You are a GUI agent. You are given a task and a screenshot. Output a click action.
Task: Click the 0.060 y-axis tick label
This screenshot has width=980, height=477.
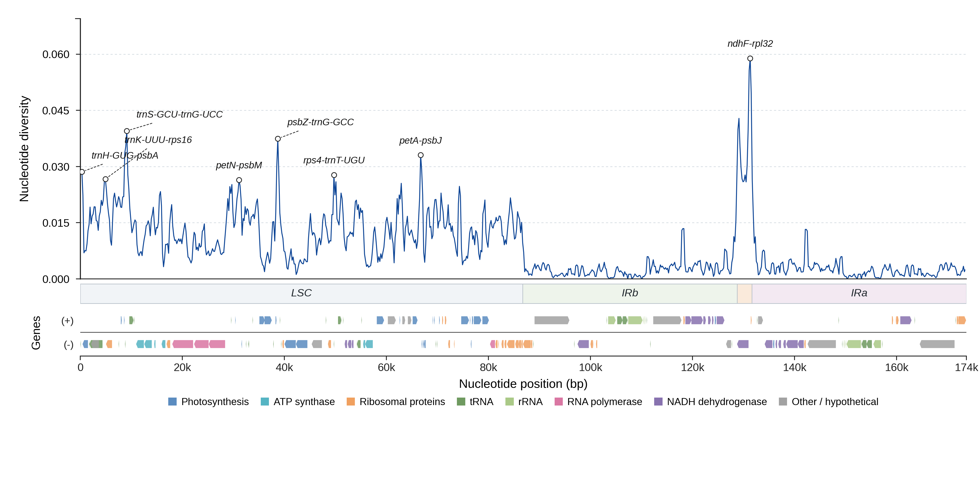(x=56, y=54)
